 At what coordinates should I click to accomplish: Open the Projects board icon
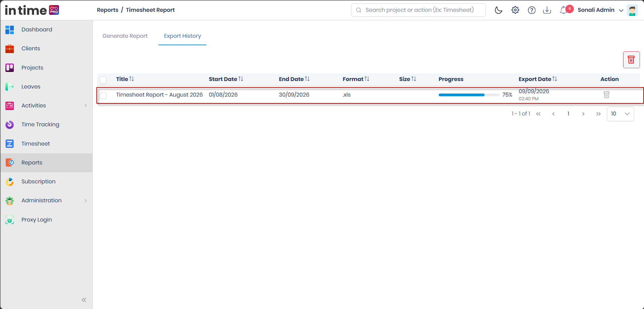click(9, 68)
